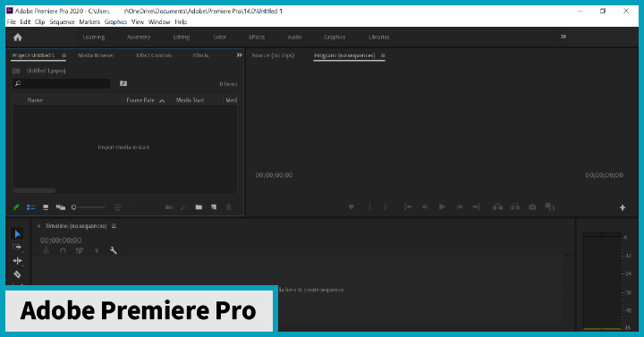
Task: Switch to Libraries workspace
Action: [x=378, y=37]
